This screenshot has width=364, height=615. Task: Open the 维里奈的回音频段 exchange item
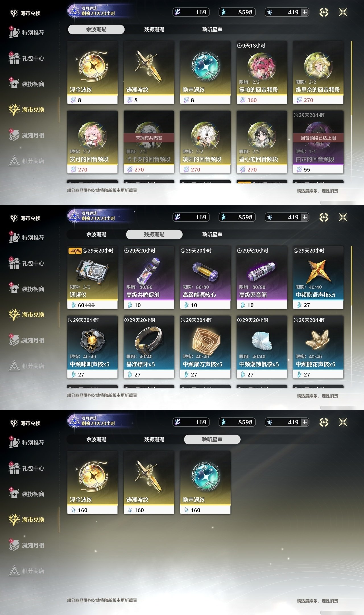[x=318, y=73]
